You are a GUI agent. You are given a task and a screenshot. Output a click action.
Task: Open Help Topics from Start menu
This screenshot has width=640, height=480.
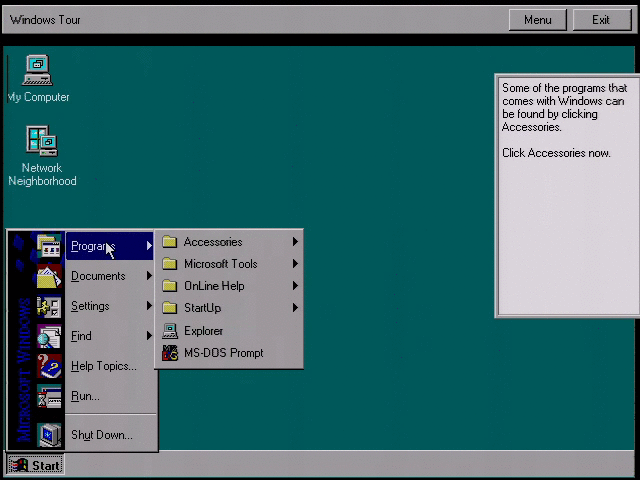[109, 366]
